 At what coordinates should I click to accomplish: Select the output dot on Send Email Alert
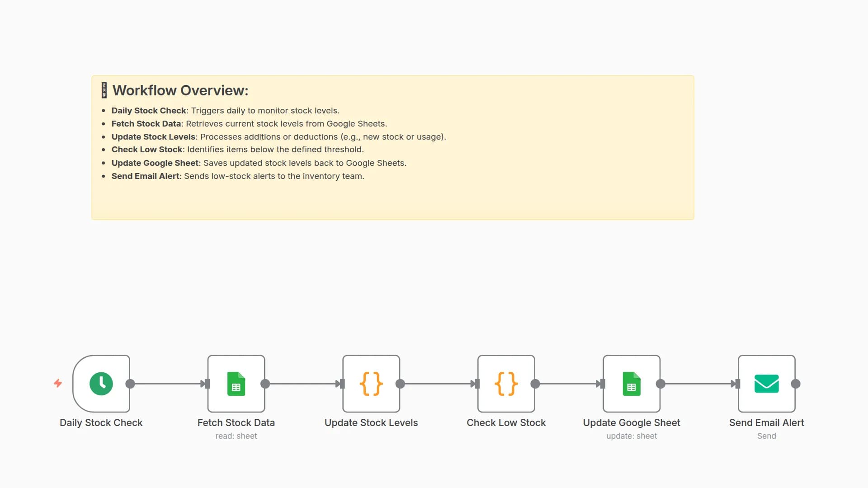[796, 385]
